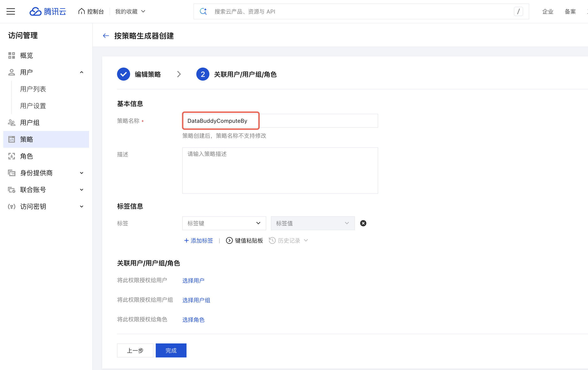This screenshot has width=588, height=370.
Task: Open 用户列表 in sidebar
Action: [x=33, y=89]
